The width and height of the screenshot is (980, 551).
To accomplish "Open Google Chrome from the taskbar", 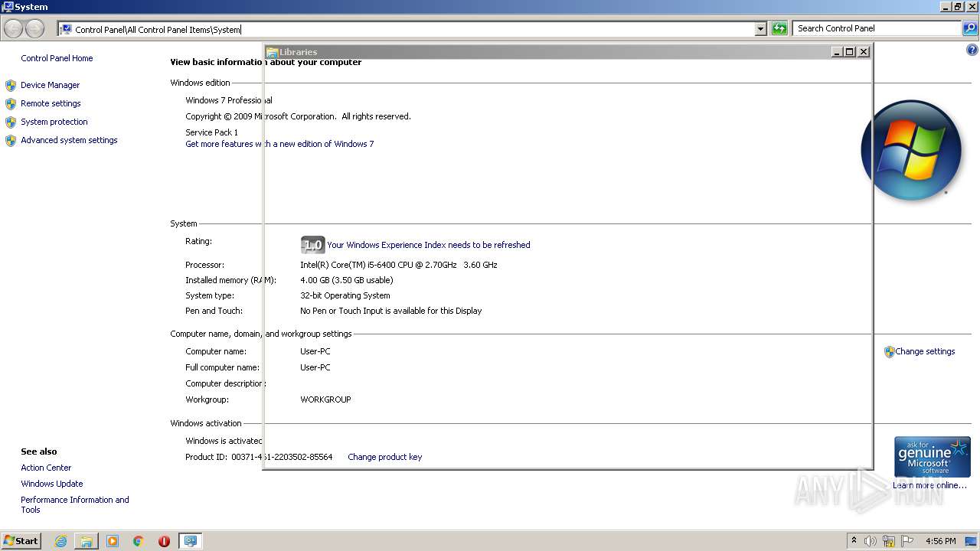I will 139,541.
